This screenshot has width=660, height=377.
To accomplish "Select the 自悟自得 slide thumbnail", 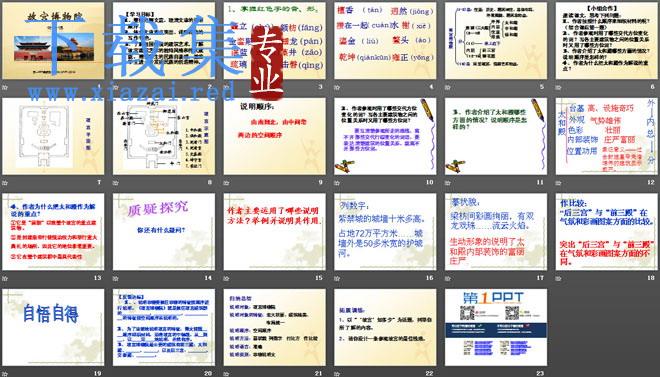I will tap(53, 327).
